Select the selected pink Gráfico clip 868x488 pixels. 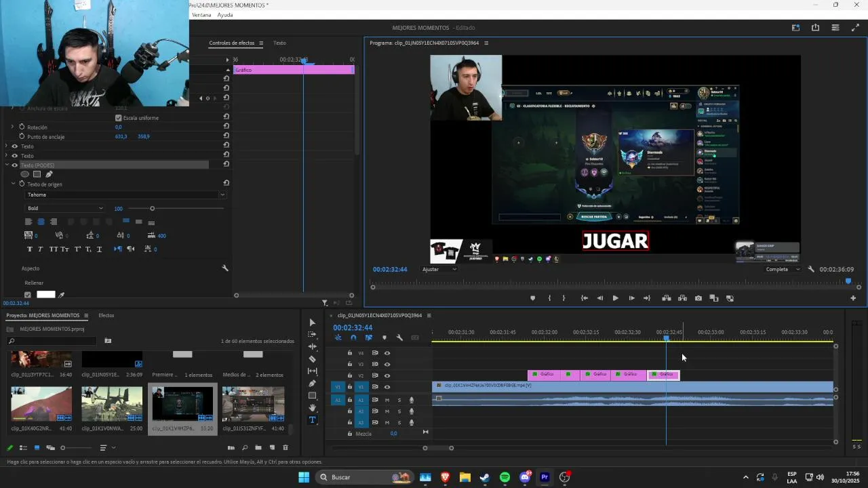[x=663, y=375]
